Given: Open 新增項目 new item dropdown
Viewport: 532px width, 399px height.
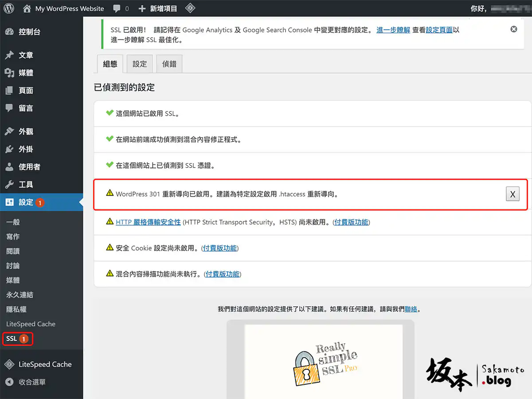Looking at the screenshot, I should click(158, 8).
